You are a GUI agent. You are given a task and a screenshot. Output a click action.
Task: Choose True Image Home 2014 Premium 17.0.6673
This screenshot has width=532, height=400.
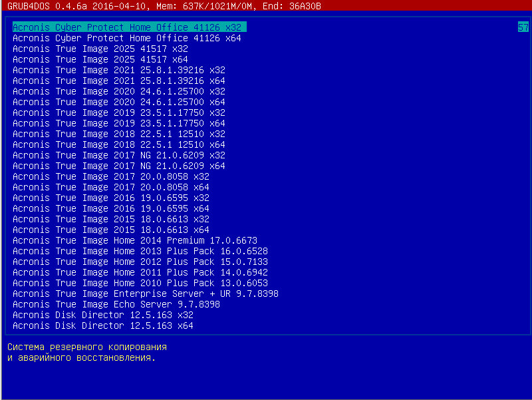[x=135, y=240]
